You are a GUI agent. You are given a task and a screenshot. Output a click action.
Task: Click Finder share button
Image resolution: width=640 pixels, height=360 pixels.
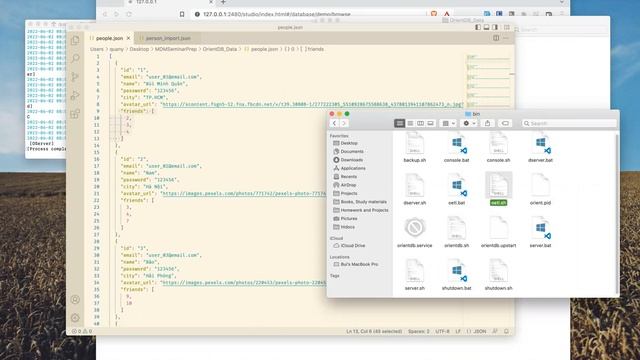point(487,123)
